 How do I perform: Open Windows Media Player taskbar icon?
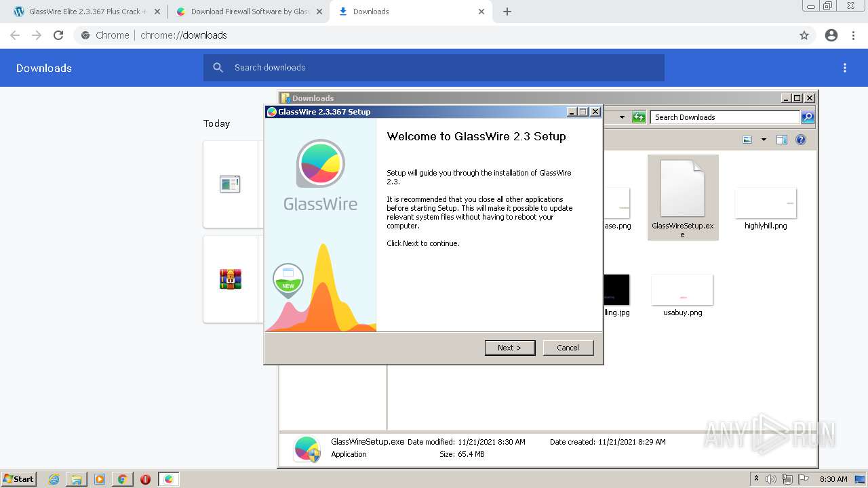click(100, 479)
